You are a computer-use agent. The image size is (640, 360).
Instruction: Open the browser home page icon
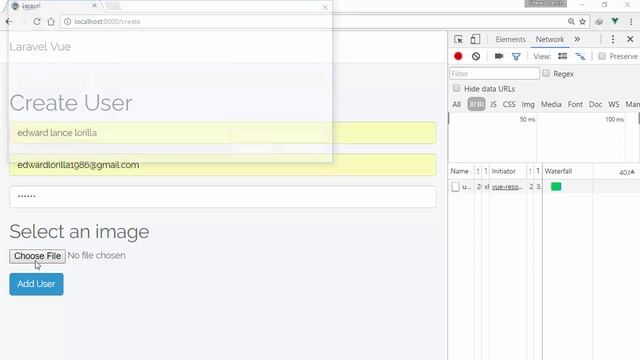51,22
